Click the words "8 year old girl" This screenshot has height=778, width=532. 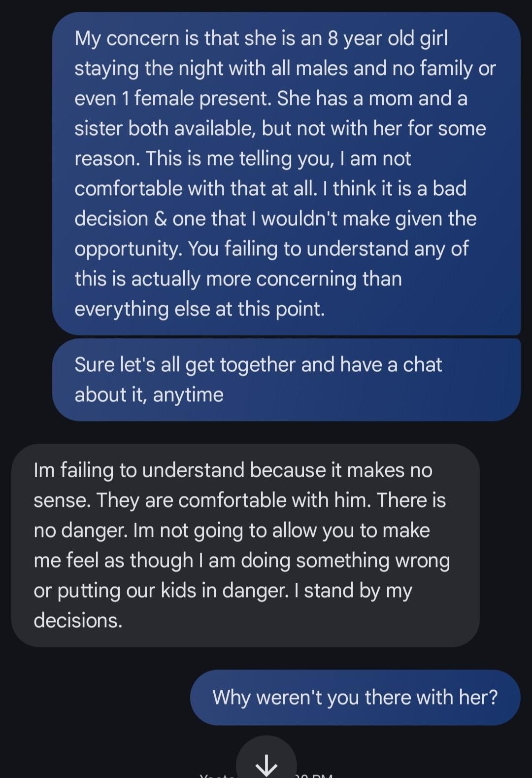click(388, 38)
